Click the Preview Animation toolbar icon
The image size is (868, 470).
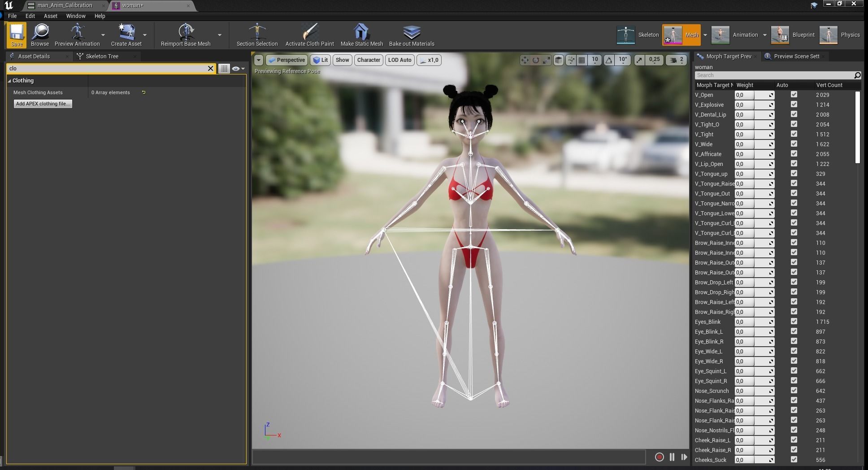tap(77, 35)
